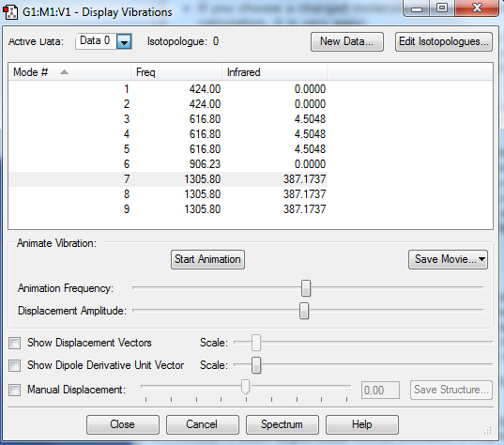
Task: Select mode 2 row in vibrations list
Action: coord(168,104)
